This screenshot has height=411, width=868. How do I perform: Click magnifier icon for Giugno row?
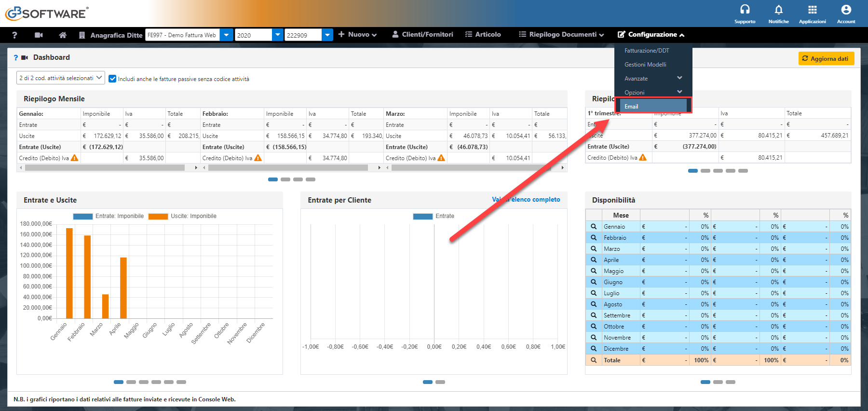594,282
